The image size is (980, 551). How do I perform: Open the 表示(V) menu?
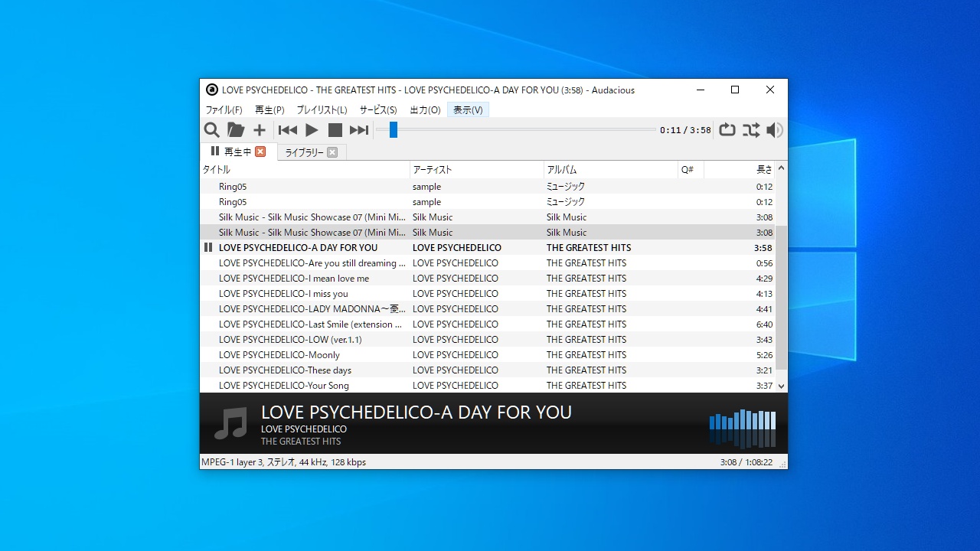[x=468, y=110]
